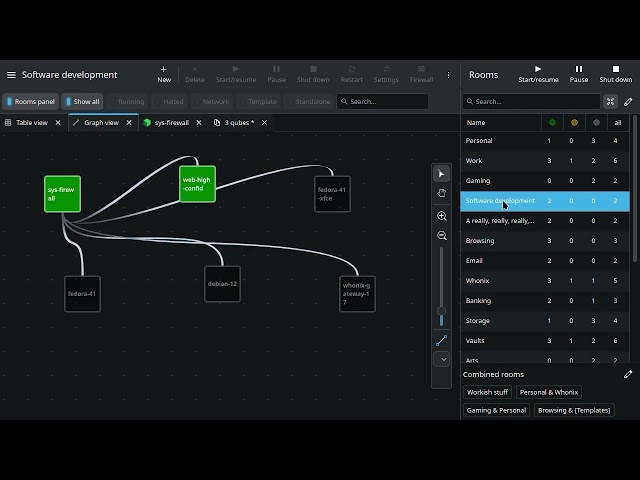Open the hamburger menu beside Software development
The image size is (640, 480).
coord(11,75)
